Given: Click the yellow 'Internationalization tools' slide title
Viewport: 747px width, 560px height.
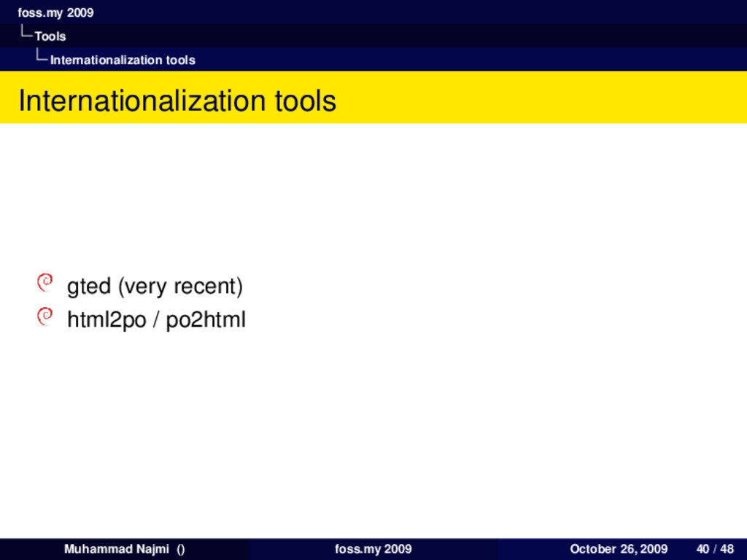Looking at the screenshot, I should pyautogui.click(x=177, y=101).
